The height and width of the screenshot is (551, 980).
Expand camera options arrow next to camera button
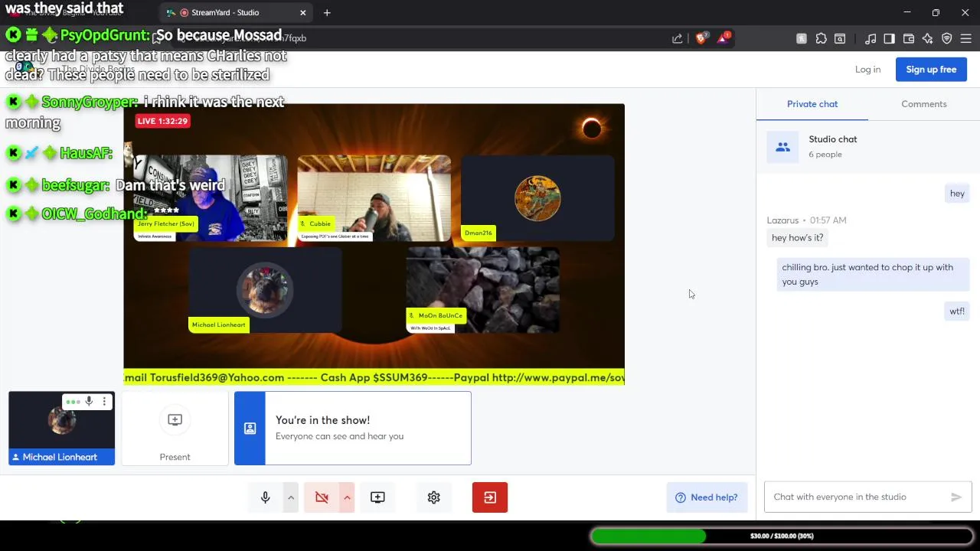pos(347,497)
